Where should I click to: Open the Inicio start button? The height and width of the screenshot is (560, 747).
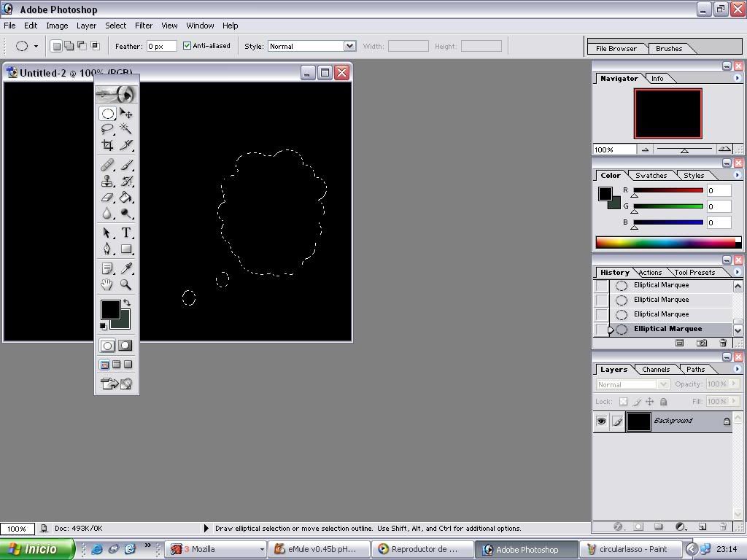tap(36, 550)
